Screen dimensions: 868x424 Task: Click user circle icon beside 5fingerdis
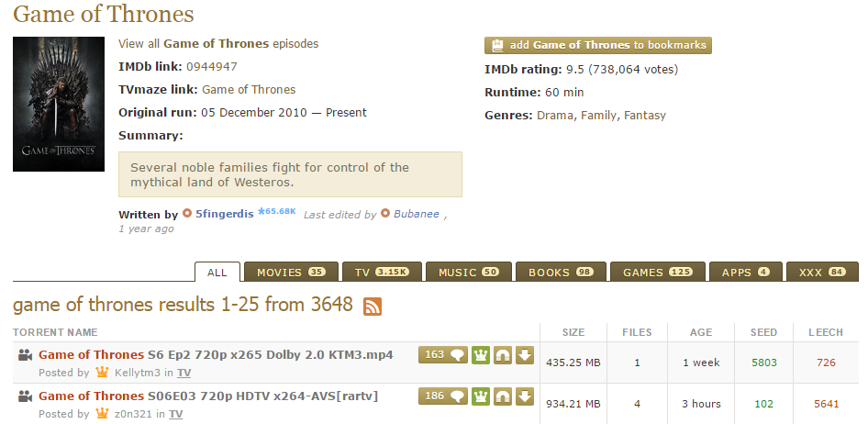187,213
